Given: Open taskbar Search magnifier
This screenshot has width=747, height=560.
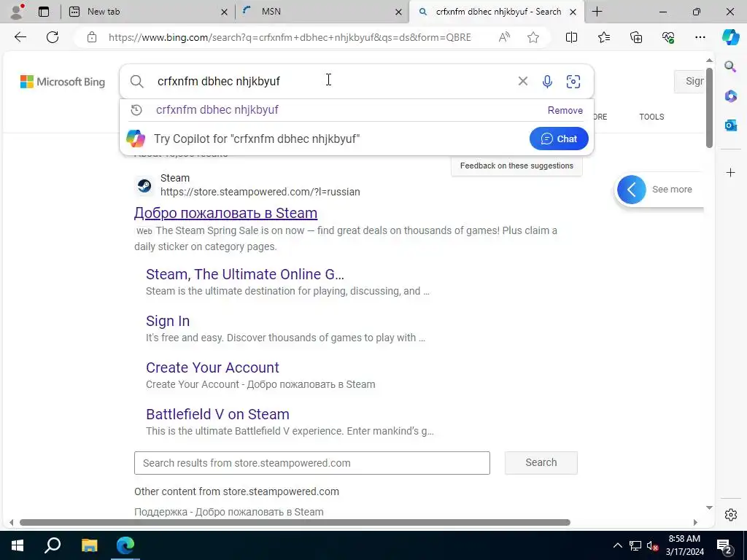Looking at the screenshot, I should (53, 545).
